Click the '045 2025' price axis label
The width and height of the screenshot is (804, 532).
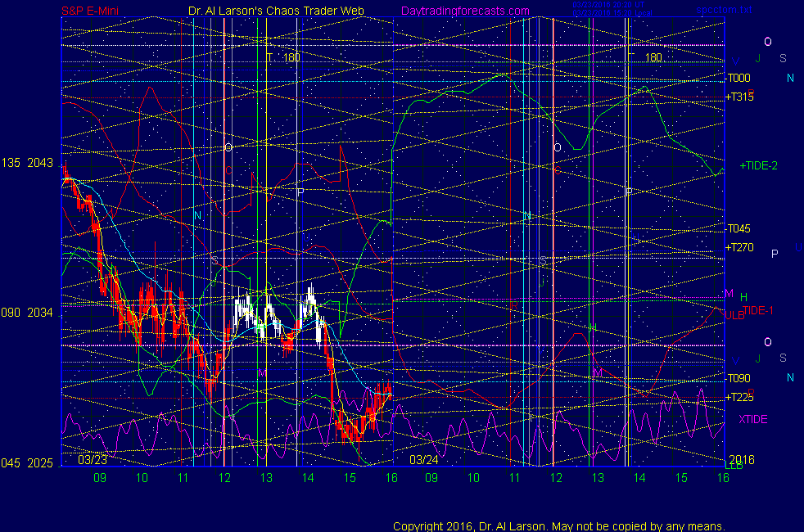click(27, 463)
